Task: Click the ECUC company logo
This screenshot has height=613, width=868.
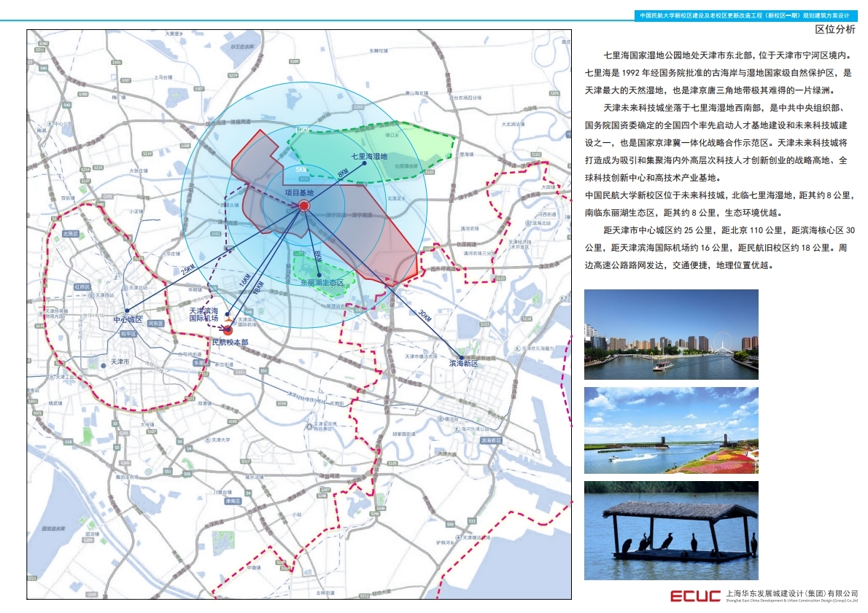Action: tap(696, 596)
